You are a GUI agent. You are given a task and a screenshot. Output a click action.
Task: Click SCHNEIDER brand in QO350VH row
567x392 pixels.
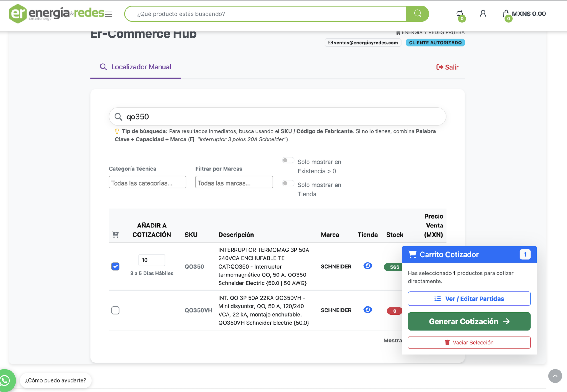tap(336, 310)
